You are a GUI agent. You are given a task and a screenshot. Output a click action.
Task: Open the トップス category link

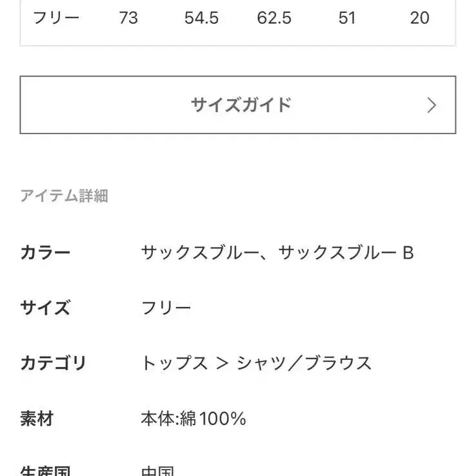pos(174,363)
